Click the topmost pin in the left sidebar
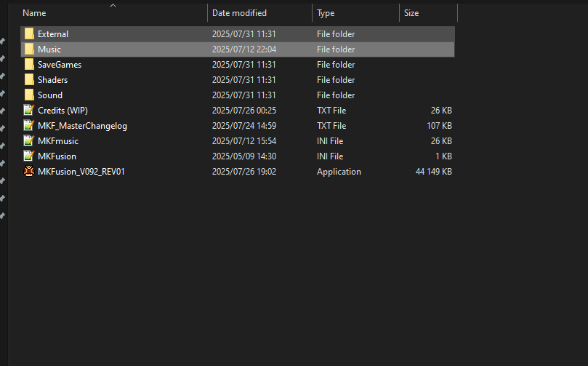This screenshot has width=588, height=366. [3, 41]
